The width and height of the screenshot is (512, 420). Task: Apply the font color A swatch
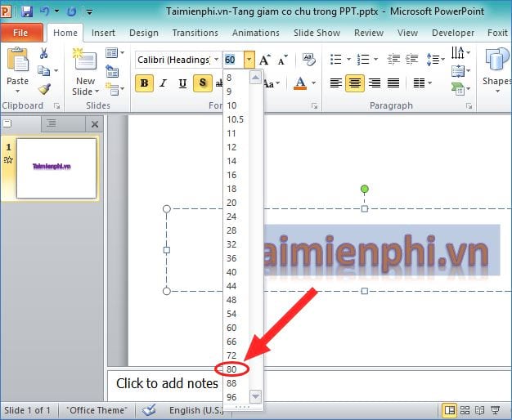[x=300, y=83]
